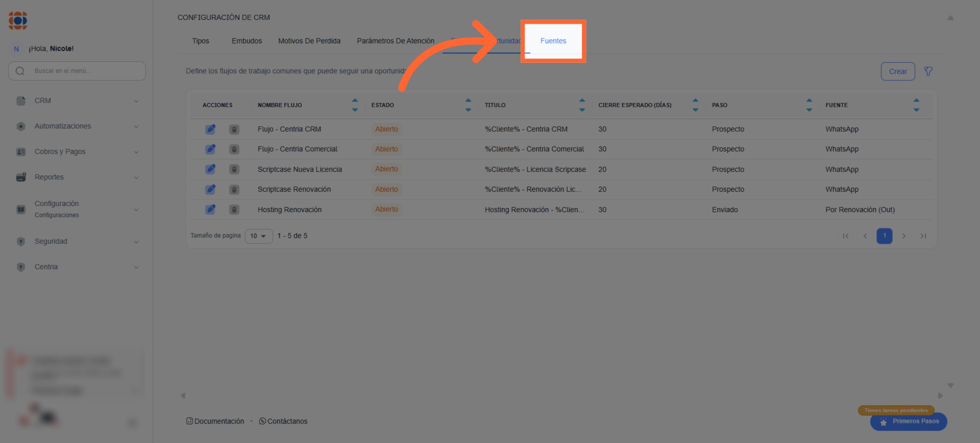Image resolution: width=980 pixels, height=443 pixels.
Task: Go to next page chevron
Action: tap(904, 236)
